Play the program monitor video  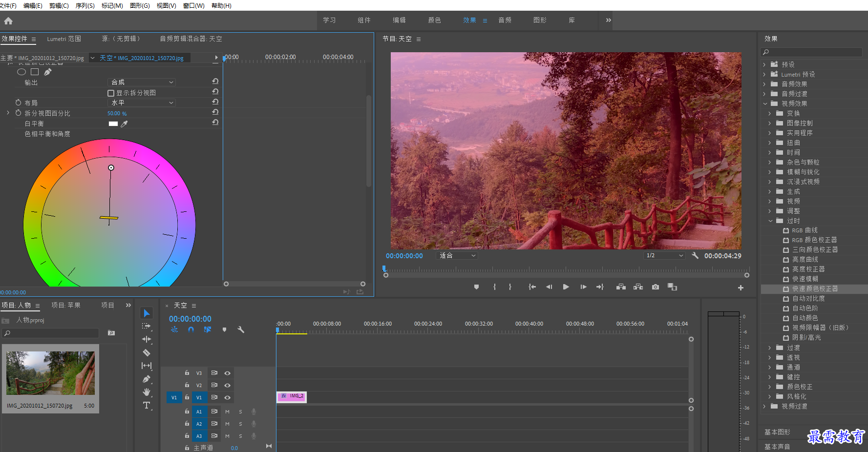tap(566, 287)
